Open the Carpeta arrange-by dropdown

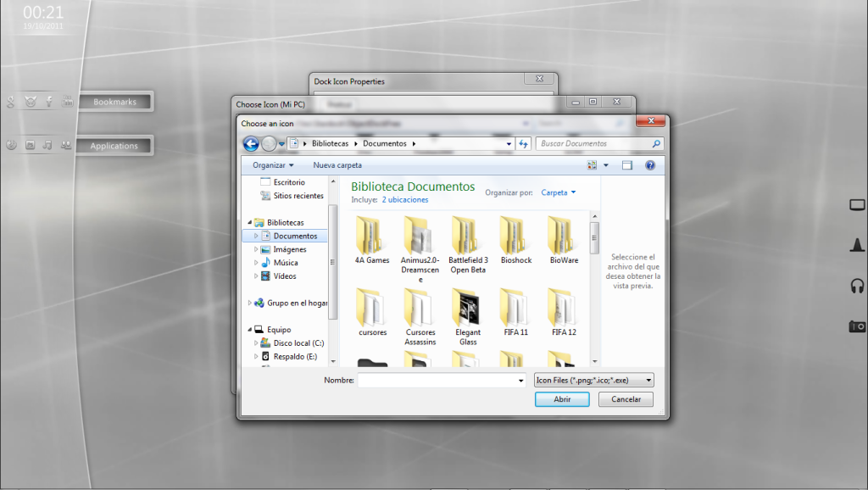pos(558,192)
